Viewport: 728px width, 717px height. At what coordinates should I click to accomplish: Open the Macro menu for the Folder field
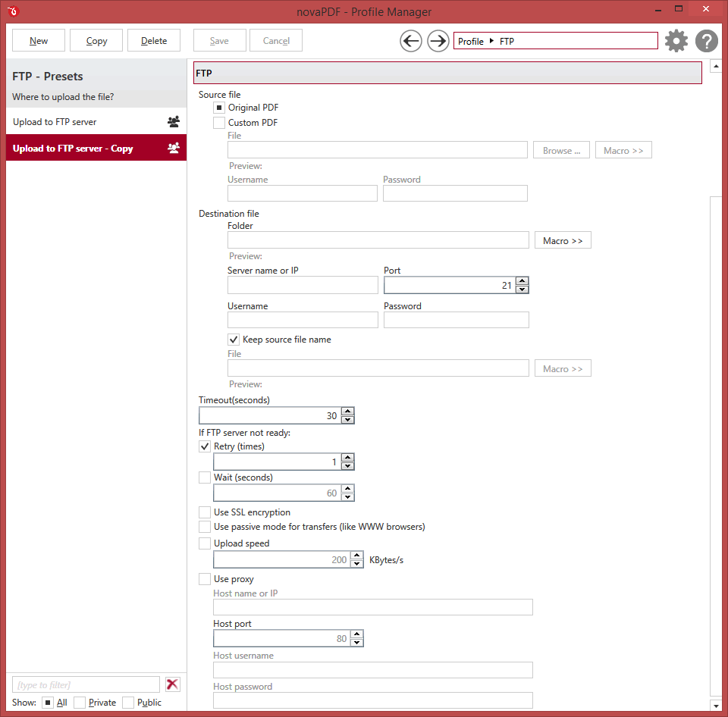click(x=563, y=240)
